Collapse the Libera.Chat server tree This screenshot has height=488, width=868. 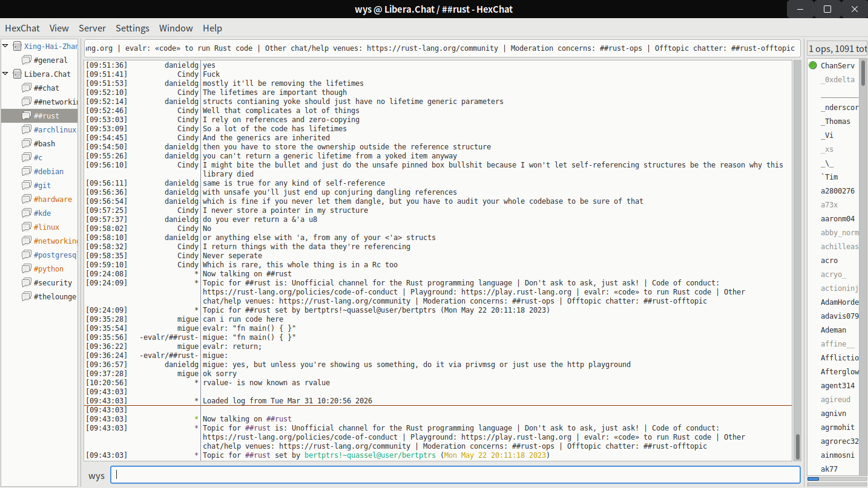pyautogui.click(x=5, y=74)
